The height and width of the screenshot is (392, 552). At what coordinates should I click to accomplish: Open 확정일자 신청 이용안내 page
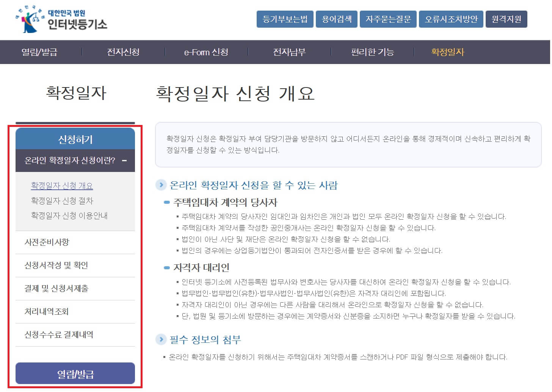coord(69,215)
